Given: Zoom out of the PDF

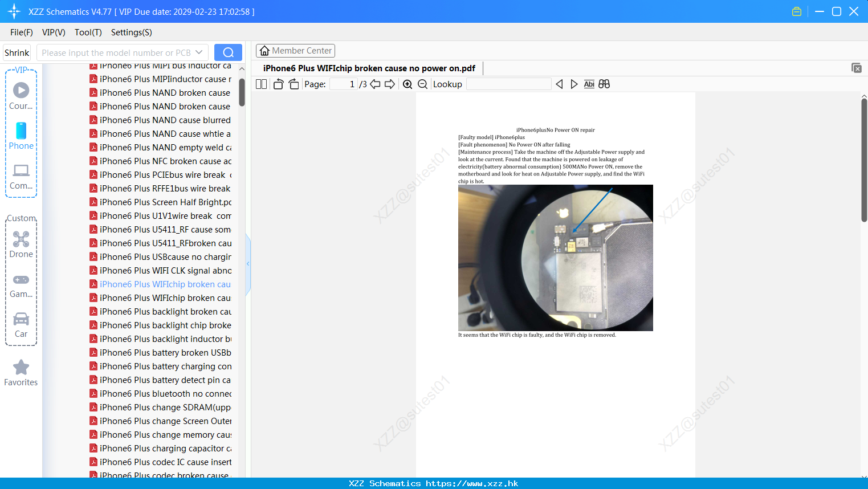Looking at the screenshot, I should (422, 84).
